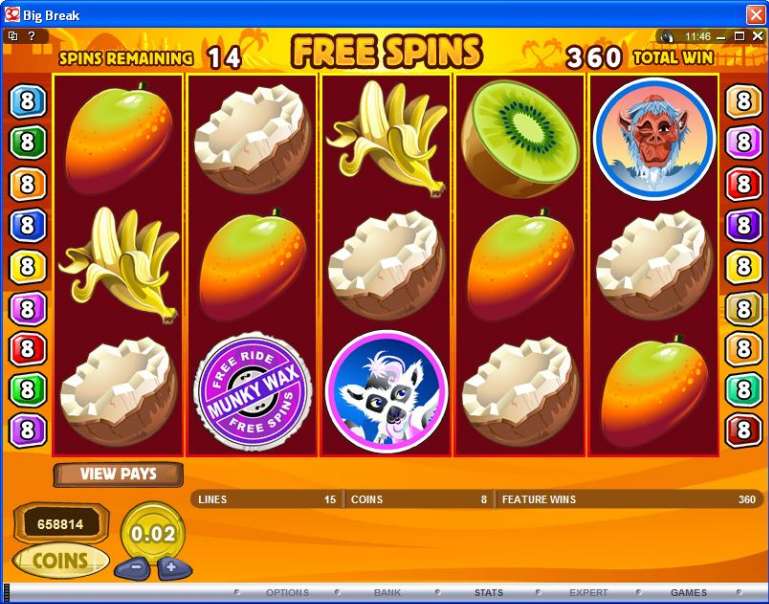Toggle the Coins display button

(61, 560)
